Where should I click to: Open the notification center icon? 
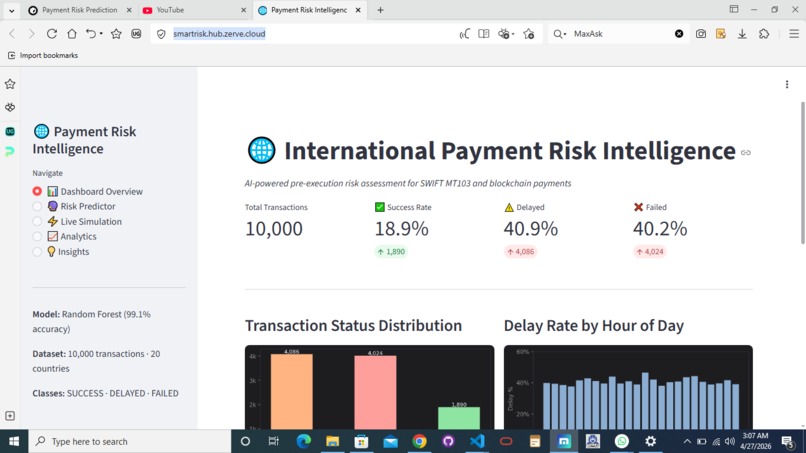click(787, 442)
